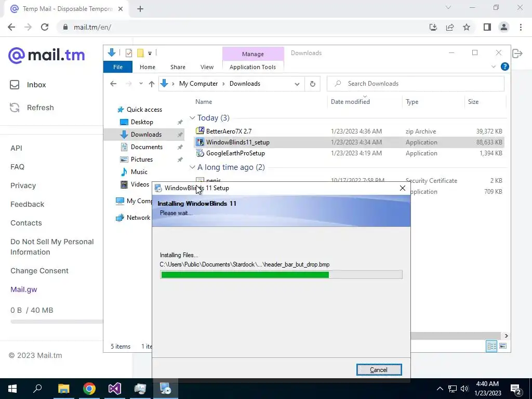Bookmark this page with star icon
The image size is (532, 399).
[x=467, y=27]
